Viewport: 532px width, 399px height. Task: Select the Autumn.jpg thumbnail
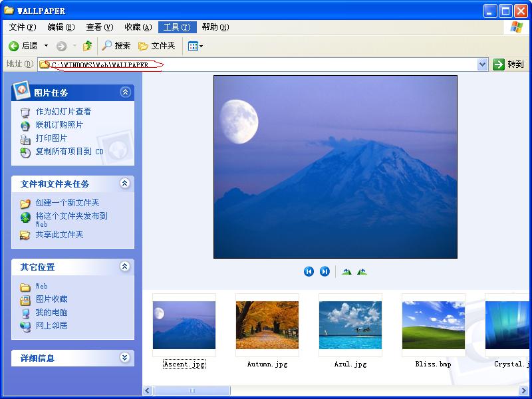click(267, 326)
